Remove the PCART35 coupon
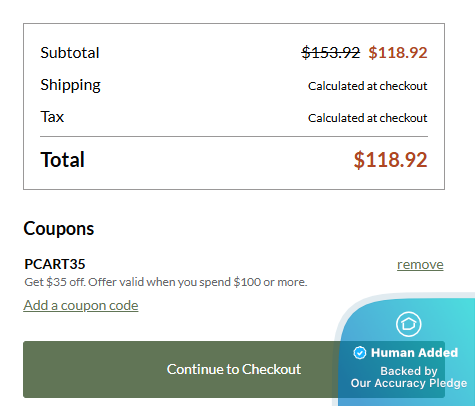 [x=420, y=265]
